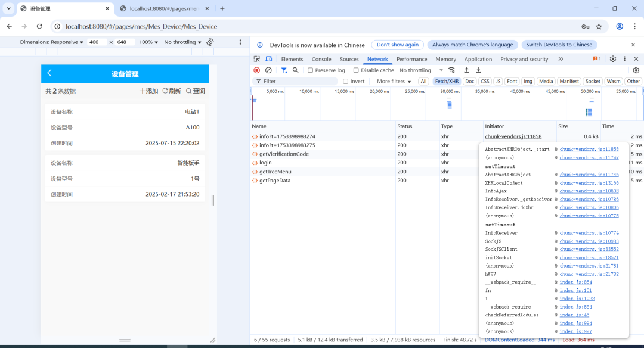Toggle the device toolbar icon

tap(268, 59)
